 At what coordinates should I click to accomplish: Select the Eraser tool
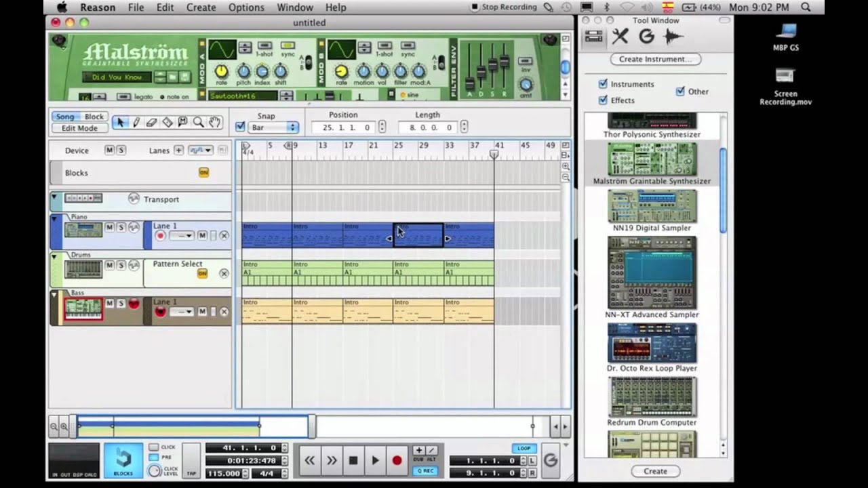pos(151,122)
